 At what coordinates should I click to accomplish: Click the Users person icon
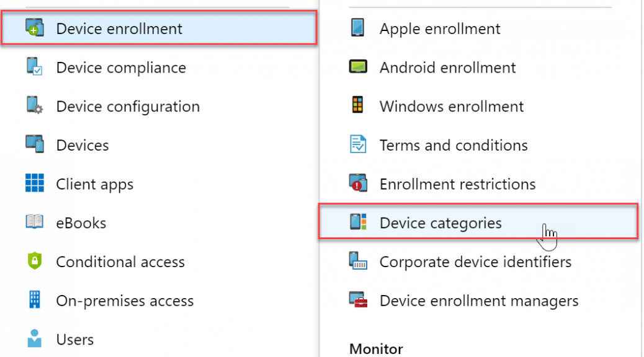[x=35, y=338]
